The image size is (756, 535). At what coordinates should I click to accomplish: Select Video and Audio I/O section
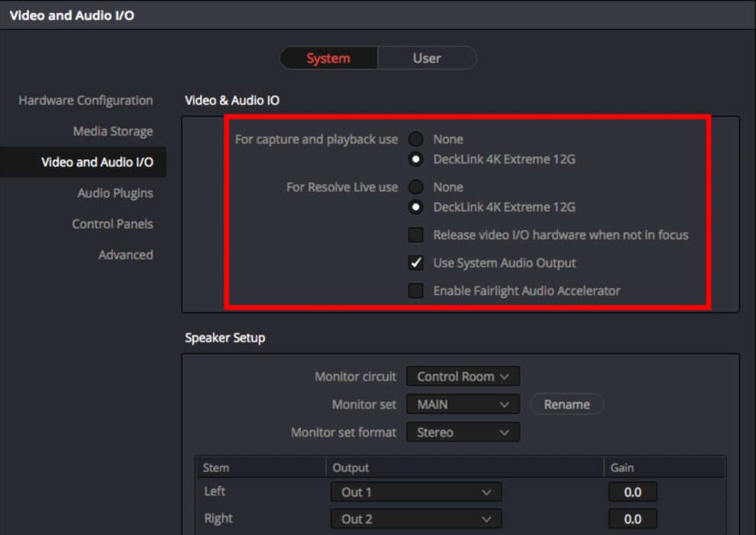[x=83, y=162]
